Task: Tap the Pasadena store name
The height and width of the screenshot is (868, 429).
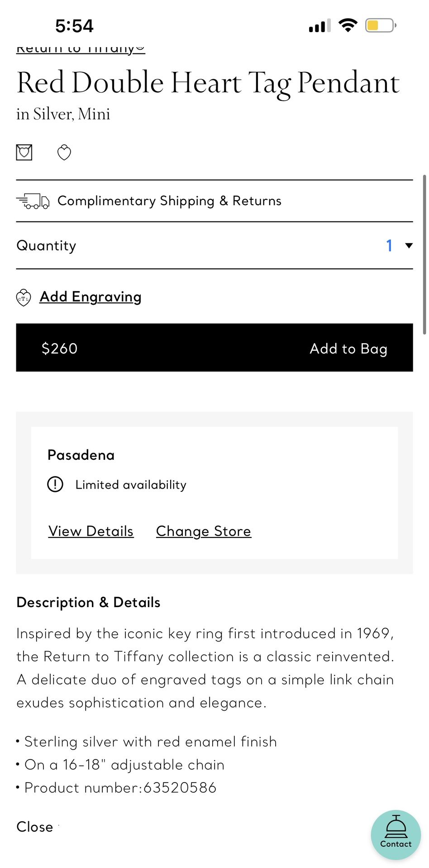Action: pyautogui.click(x=81, y=455)
